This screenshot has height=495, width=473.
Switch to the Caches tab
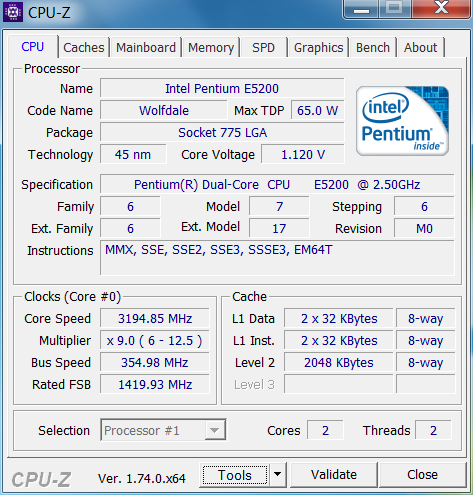[84, 47]
